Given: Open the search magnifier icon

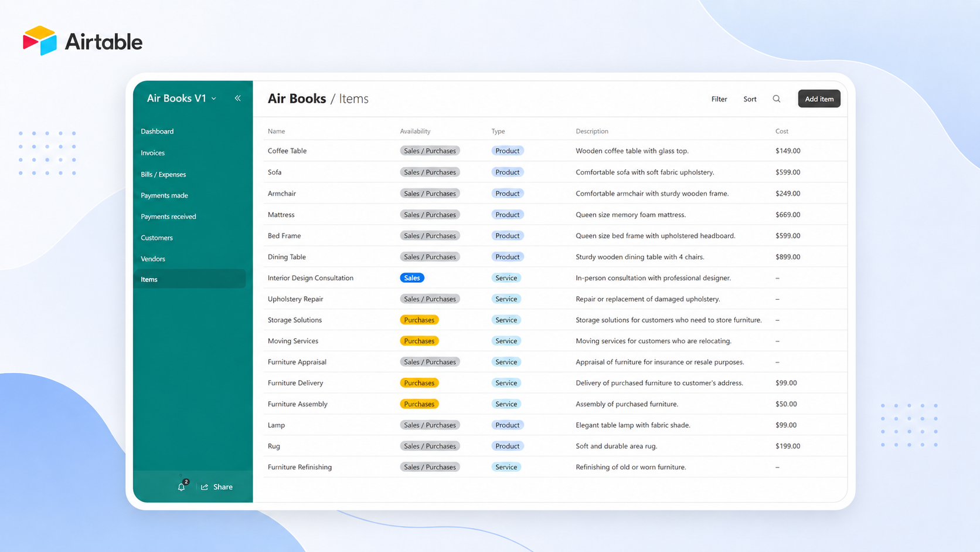Looking at the screenshot, I should pos(777,99).
